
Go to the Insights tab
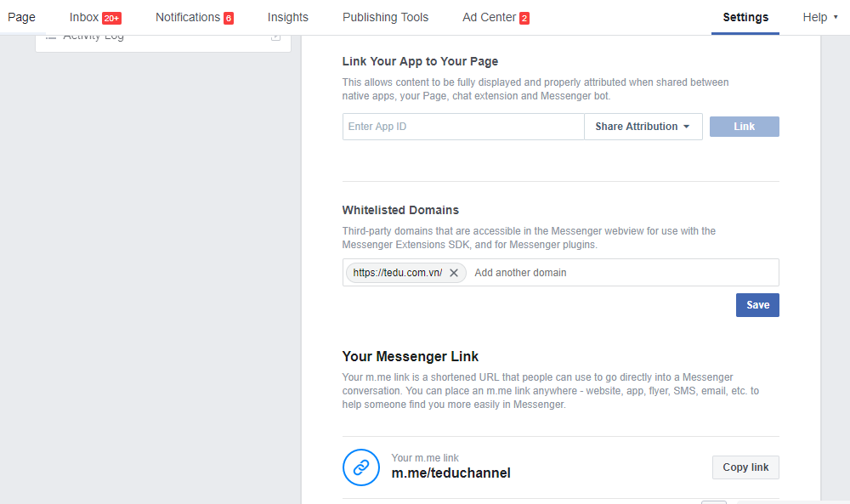(287, 17)
